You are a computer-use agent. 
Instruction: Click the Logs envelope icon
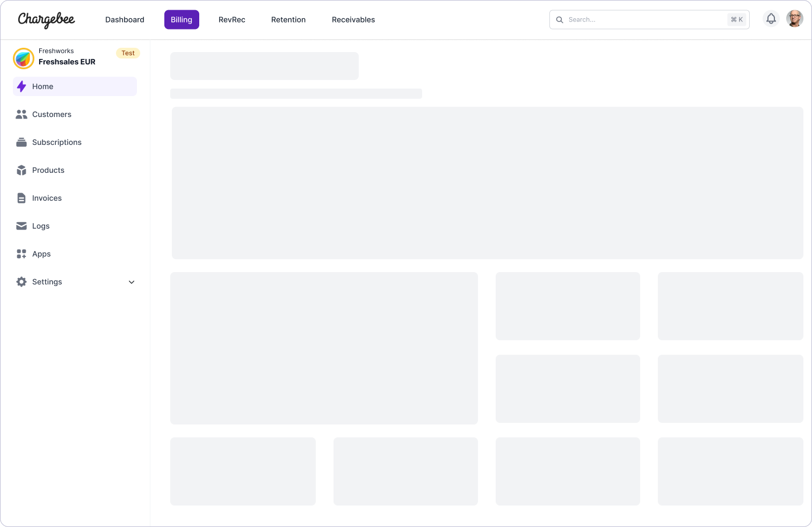(x=21, y=226)
